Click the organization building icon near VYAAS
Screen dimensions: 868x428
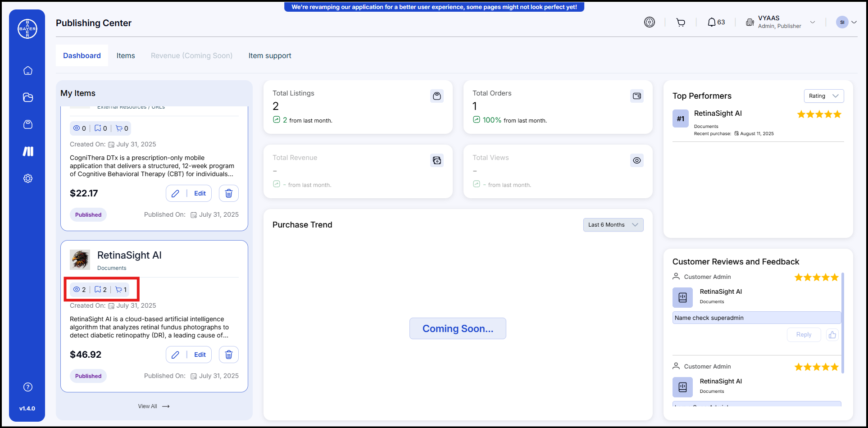point(750,22)
